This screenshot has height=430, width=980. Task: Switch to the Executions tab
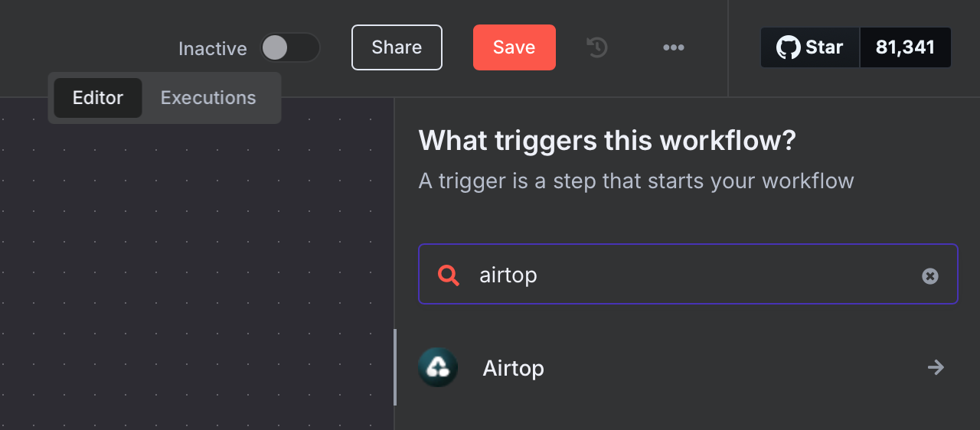point(208,98)
